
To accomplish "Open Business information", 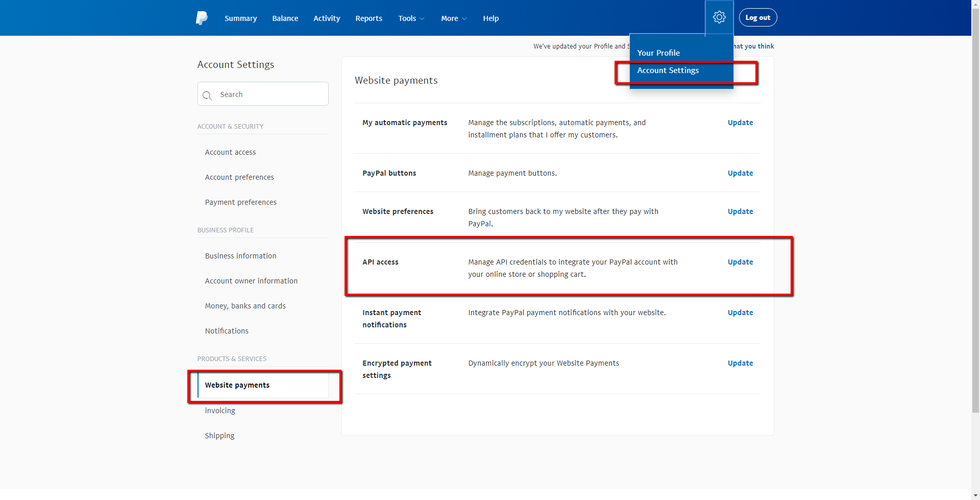I will pyautogui.click(x=240, y=256).
